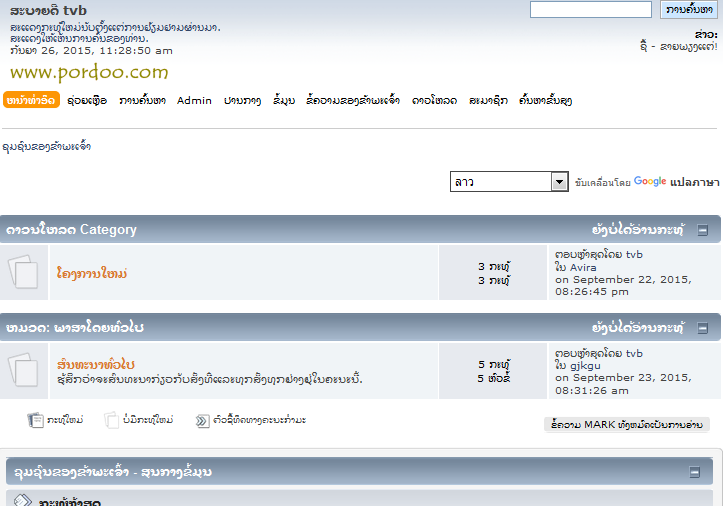Open the Avira last post link
723x506 pixels.
coord(583,268)
